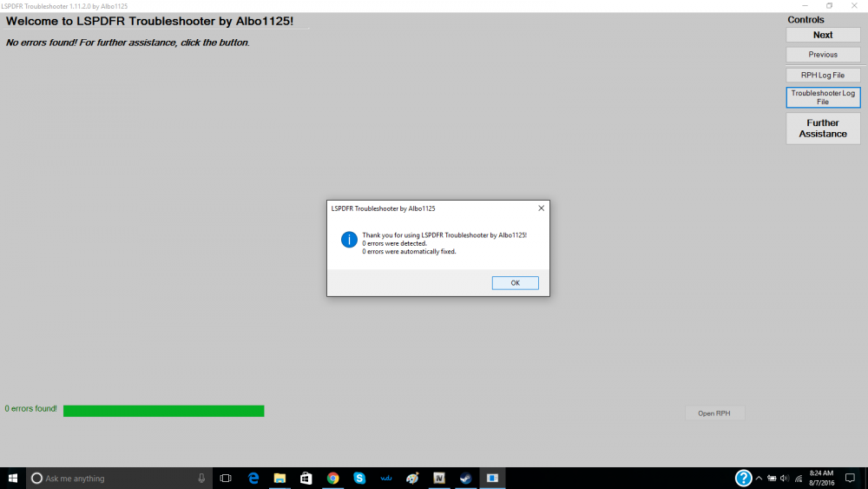This screenshot has width=868, height=489.
Task: Open the GTA IV taskbar icon
Action: pos(439,478)
